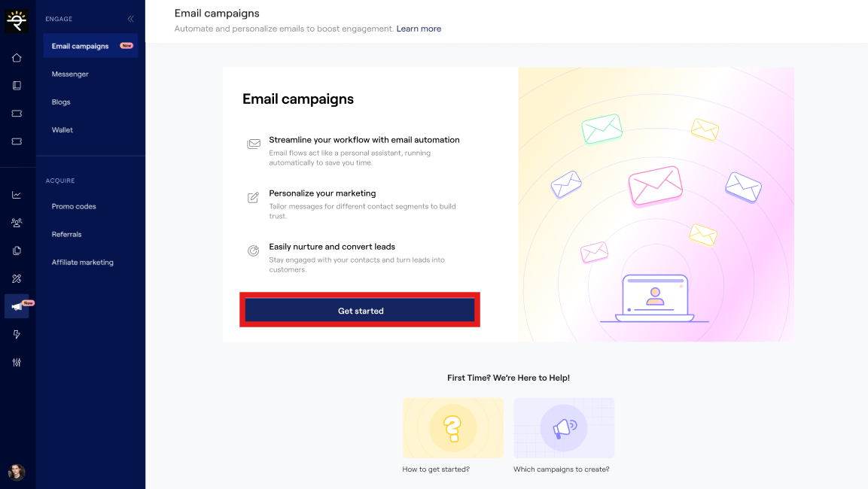Click the home icon in left rail
868x489 pixels.
(x=17, y=58)
